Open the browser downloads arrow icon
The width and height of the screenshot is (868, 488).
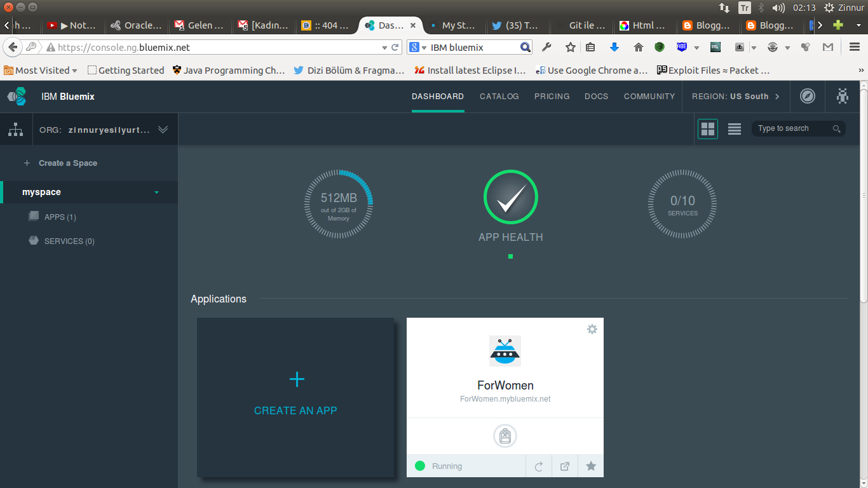coord(614,47)
